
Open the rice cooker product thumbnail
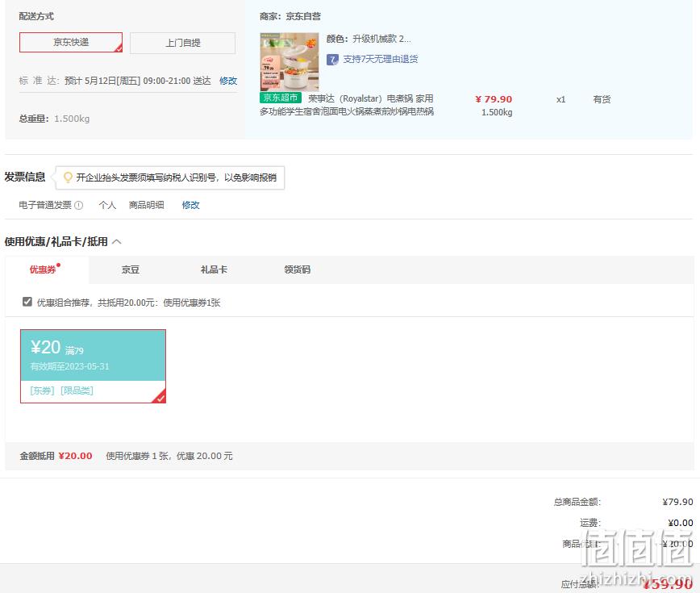[x=290, y=61]
